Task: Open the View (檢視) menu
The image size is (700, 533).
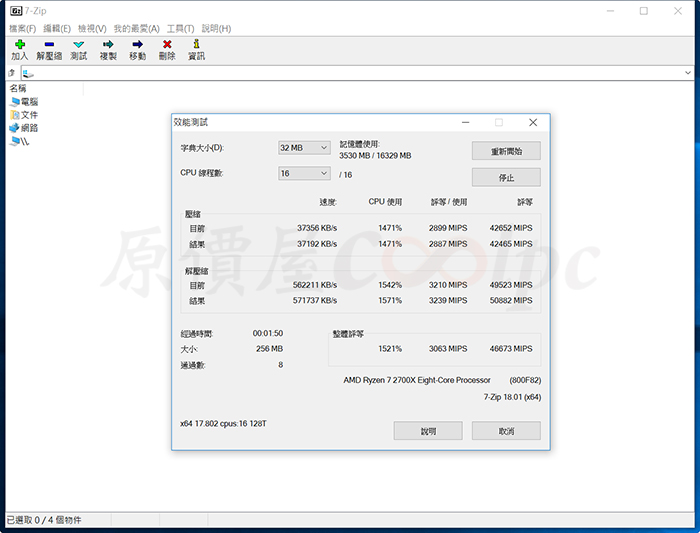Action: (x=92, y=29)
